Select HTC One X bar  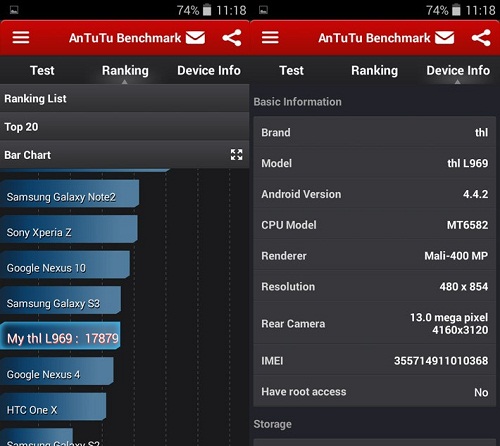[x=53, y=407]
